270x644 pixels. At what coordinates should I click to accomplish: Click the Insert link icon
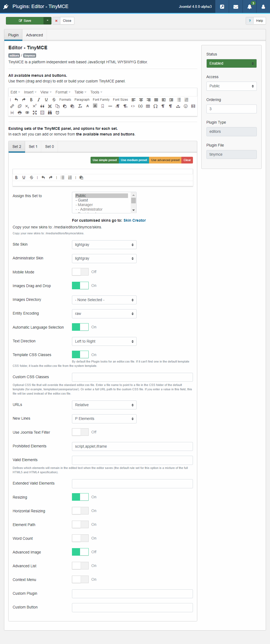point(12,106)
